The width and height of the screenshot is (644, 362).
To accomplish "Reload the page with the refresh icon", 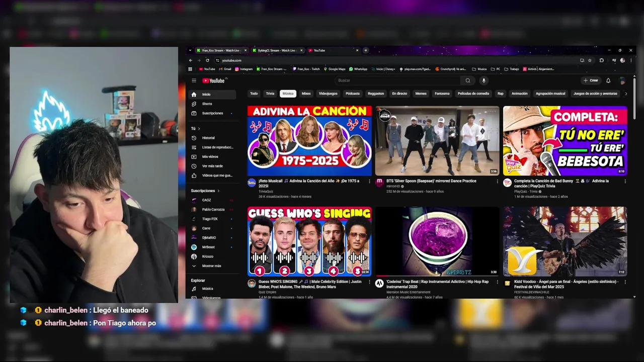I will tap(207, 60).
